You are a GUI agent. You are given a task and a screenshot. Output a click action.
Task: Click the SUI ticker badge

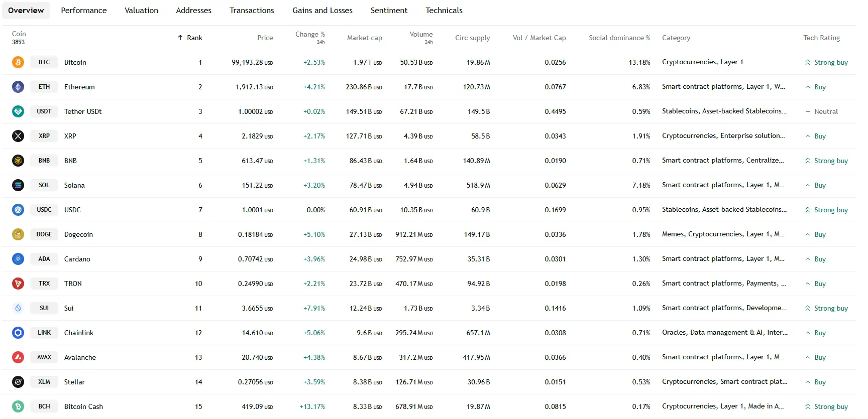44,308
